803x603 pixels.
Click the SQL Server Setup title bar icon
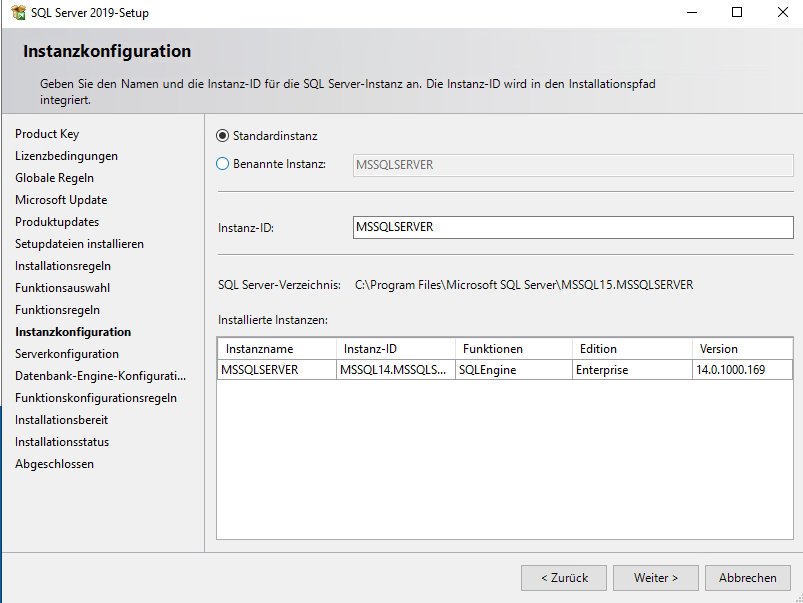coord(19,13)
